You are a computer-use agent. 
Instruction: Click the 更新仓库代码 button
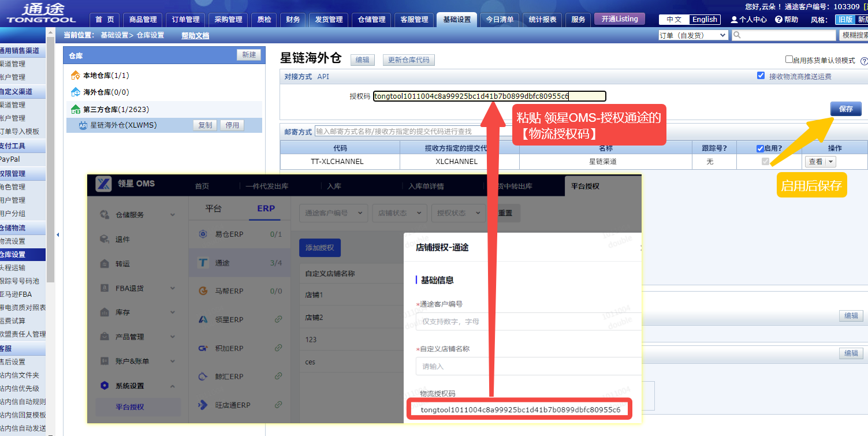[x=408, y=60]
